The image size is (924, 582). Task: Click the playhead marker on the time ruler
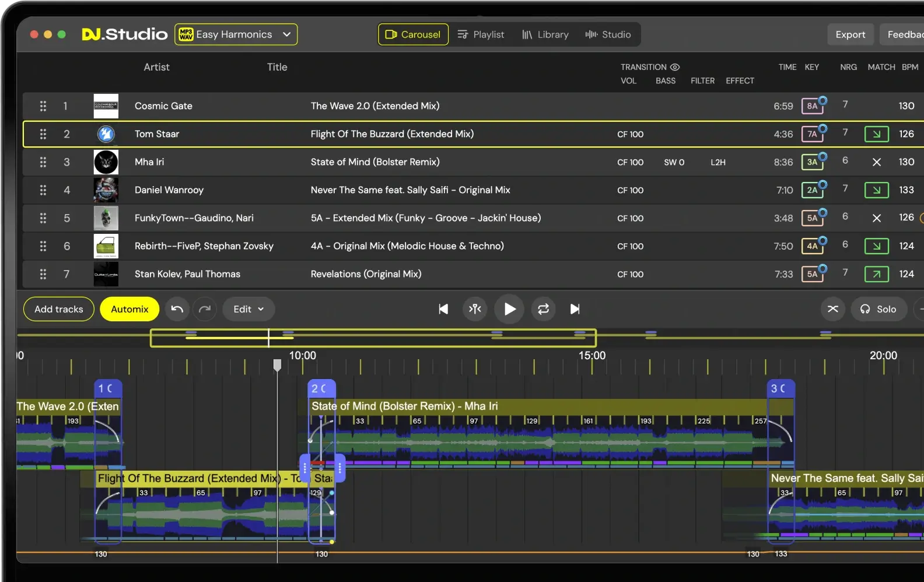(278, 365)
